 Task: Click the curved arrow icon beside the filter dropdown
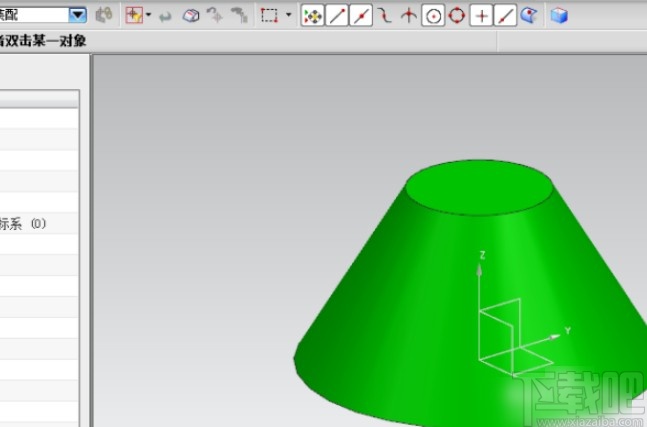pyautogui.click(x=166, y=16)
